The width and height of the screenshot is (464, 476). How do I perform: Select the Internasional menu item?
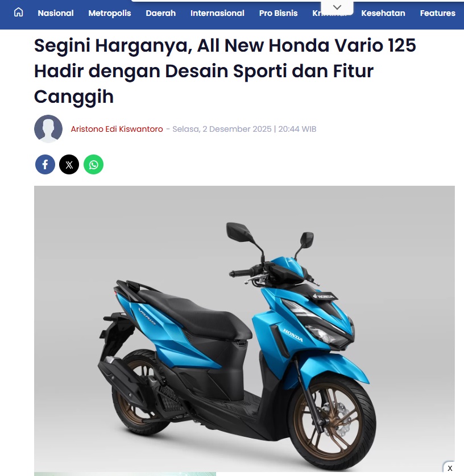click(x=217, y=13)
